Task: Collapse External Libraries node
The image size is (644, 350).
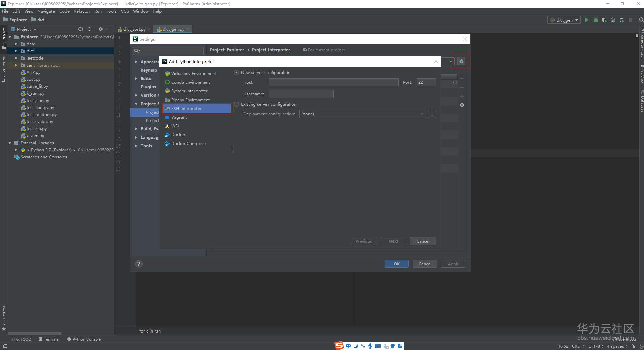Action: 10,143
